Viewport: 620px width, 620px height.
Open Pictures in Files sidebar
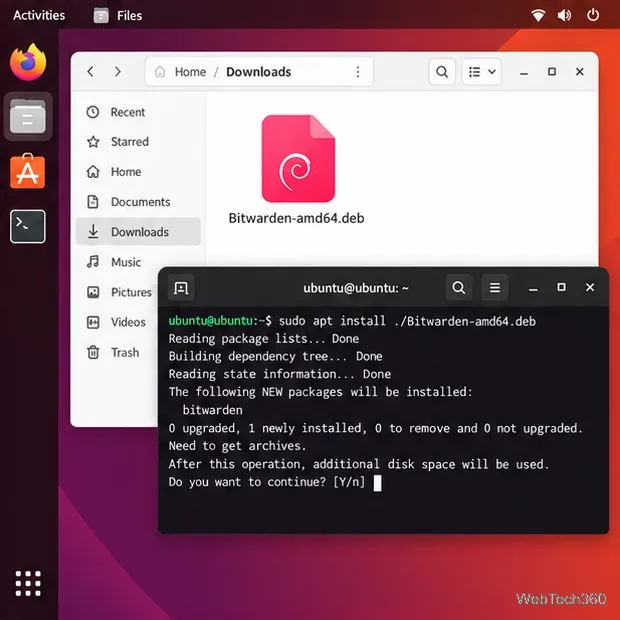119,292
